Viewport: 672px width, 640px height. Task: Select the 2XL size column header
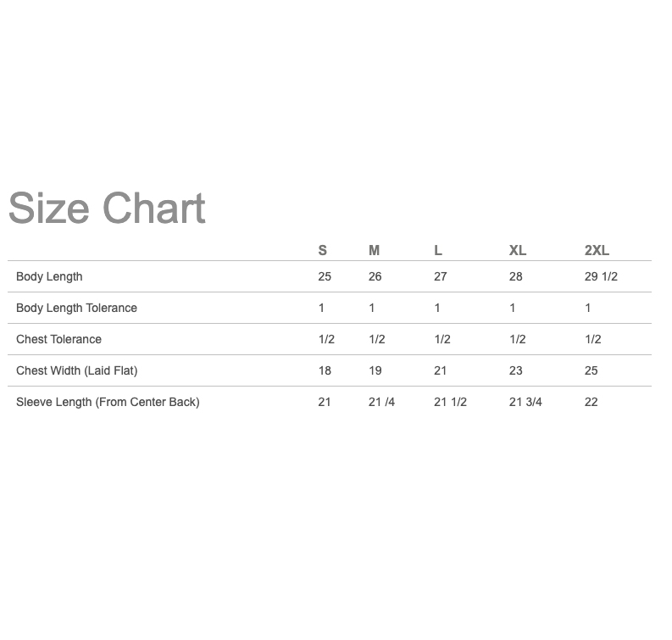point(597,250)
